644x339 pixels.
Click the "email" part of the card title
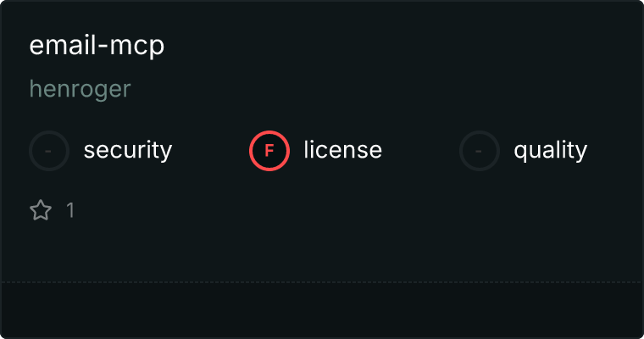click(x=63, y=44)
